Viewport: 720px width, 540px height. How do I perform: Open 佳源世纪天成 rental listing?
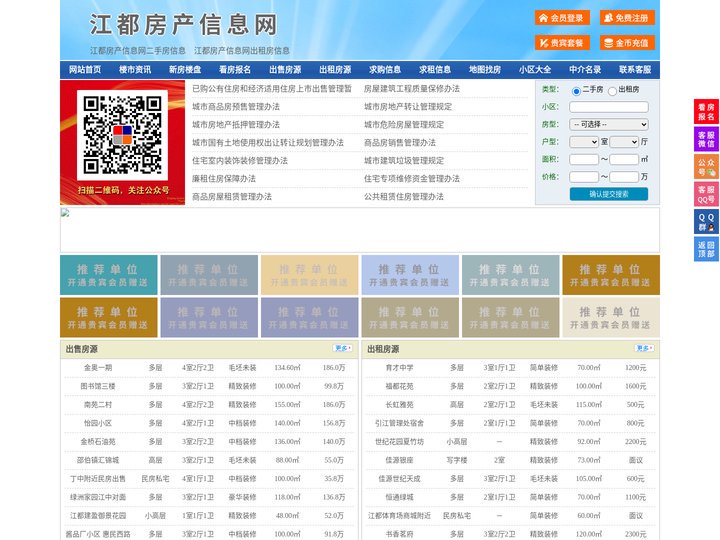[399, 478]
